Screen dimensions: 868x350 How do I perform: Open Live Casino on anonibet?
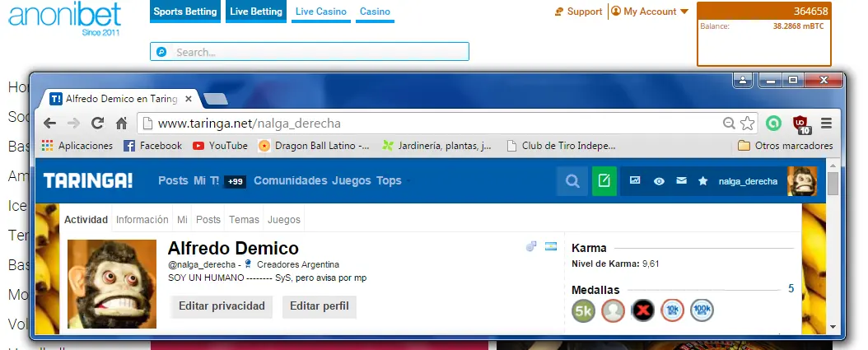(321, 12)
